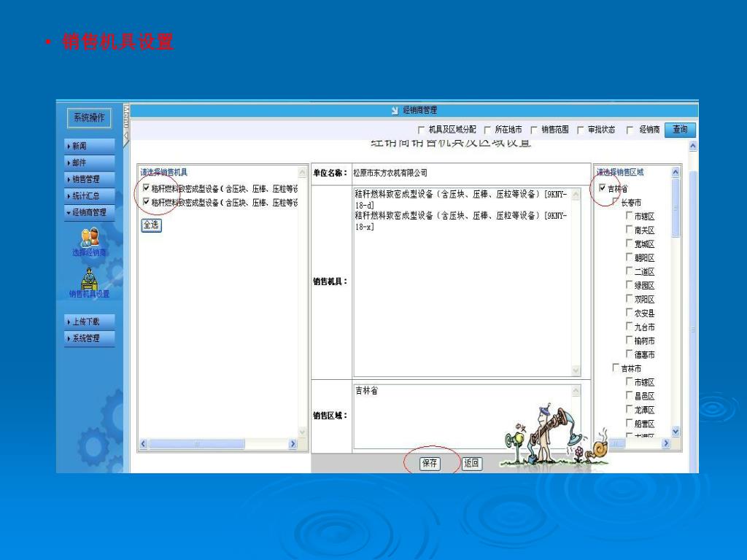Uncheck the 吉林省 region checkbox
The height and width of the screenshot is (560, 747).
coord(603,188)
